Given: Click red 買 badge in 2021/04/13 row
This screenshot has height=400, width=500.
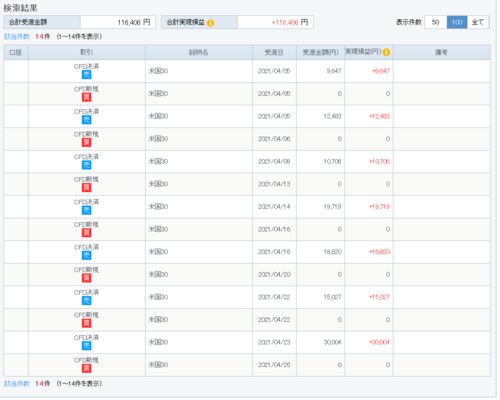Looking at the screenshot, I should 86,188.
